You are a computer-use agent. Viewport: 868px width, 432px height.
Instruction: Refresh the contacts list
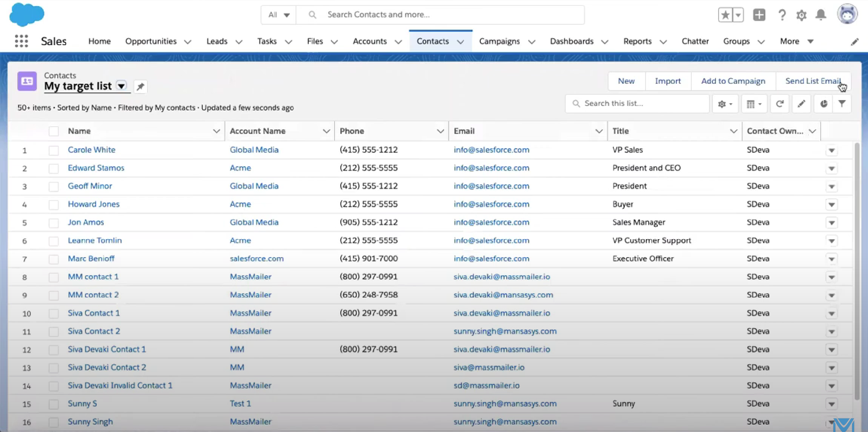[779, 104]
